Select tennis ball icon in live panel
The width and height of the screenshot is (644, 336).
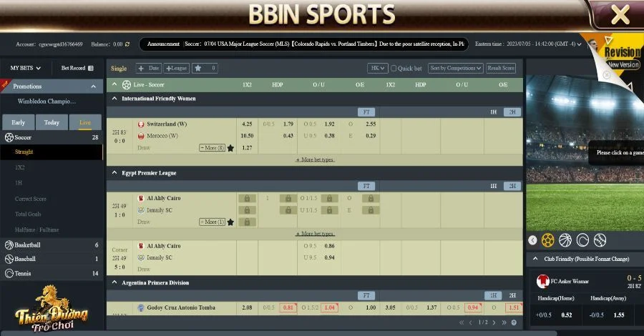[582, 240]
